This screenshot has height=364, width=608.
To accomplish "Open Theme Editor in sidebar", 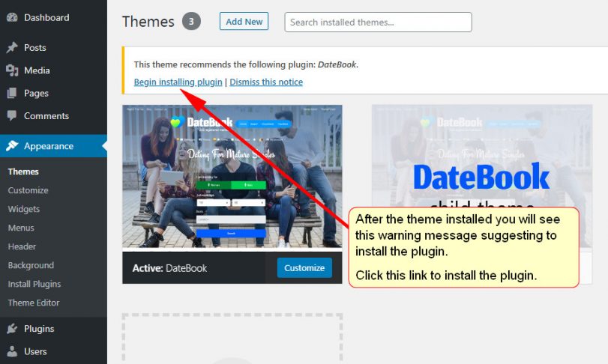I will (33, 303).
